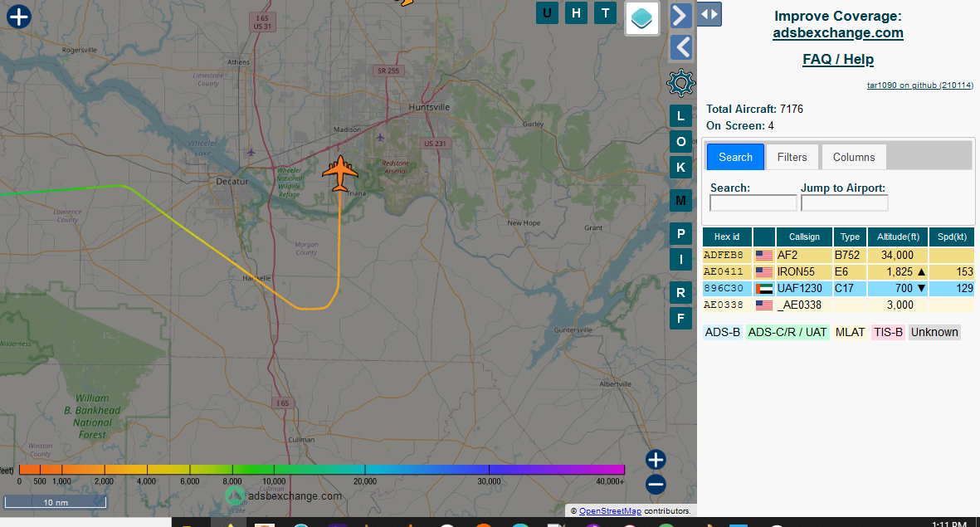The height and width of the screenshot is (527, 980).
Task: Sort table by Spd(kt) column
Action: pyautogui.click(x=952, y=237)
